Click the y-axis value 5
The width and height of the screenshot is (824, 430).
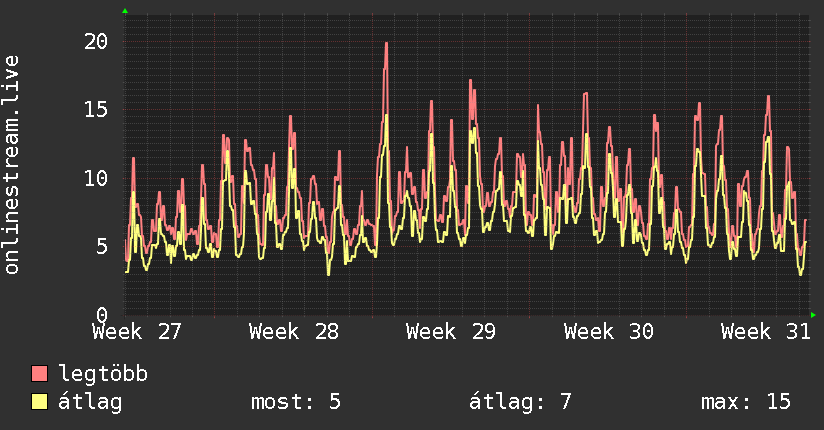point(102,247)
